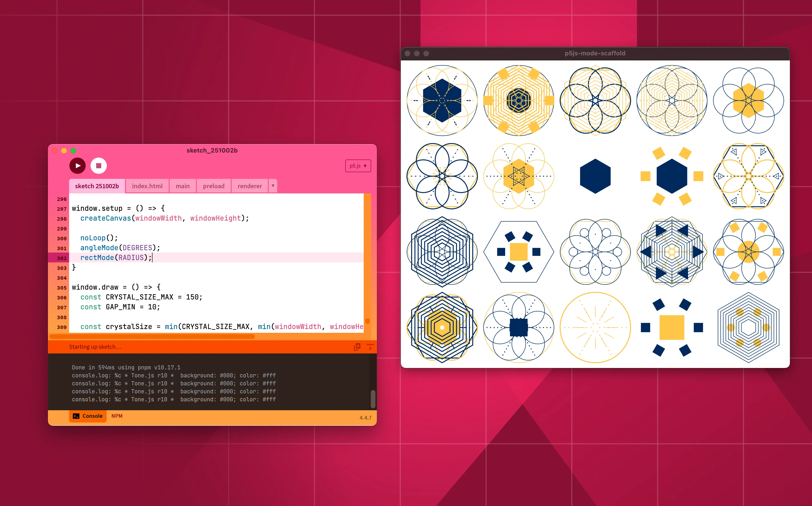812x506 pixels.
Task: Select the preload tab
Action: (x=213, y=186)
